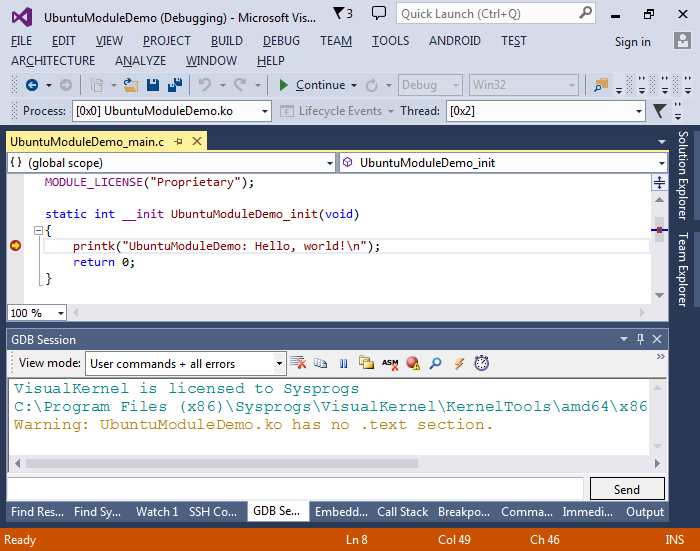Image resolution: width=700 pixels, height=551 pixels.
Task: Click the user account avatar icon
Action: point(682,41)
